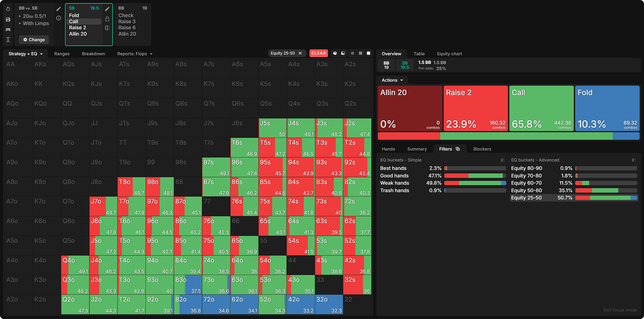
Task: Click the 3D cube view icon
Action: click(335, 53)
